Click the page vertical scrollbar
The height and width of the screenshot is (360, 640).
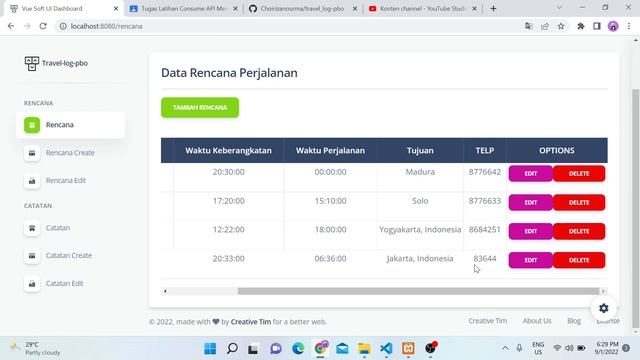[x=635, y=208]
